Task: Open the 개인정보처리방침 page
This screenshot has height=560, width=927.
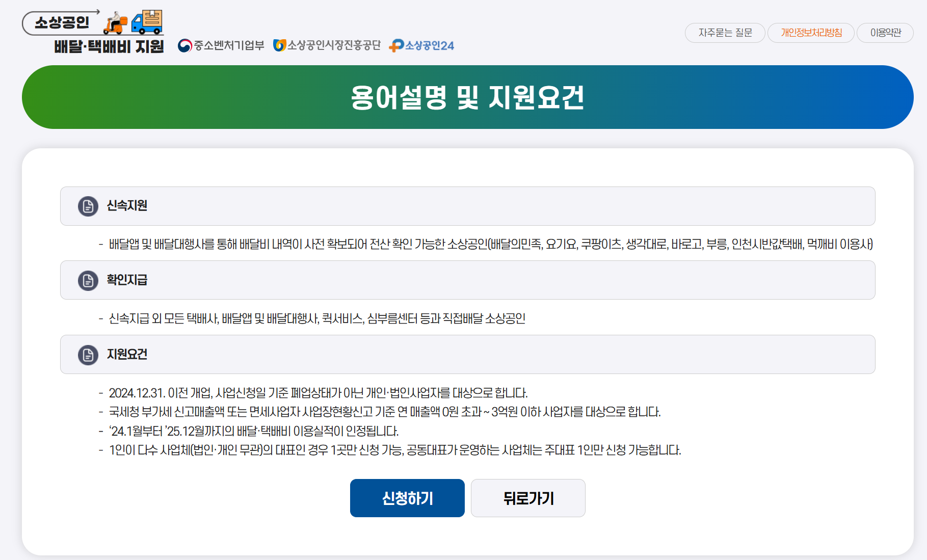Action: coord(811,33)
